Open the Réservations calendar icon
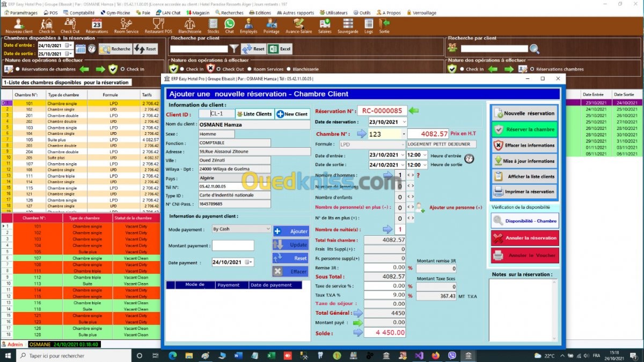This screenshot has width=644, height=362. tap(97, 26)
